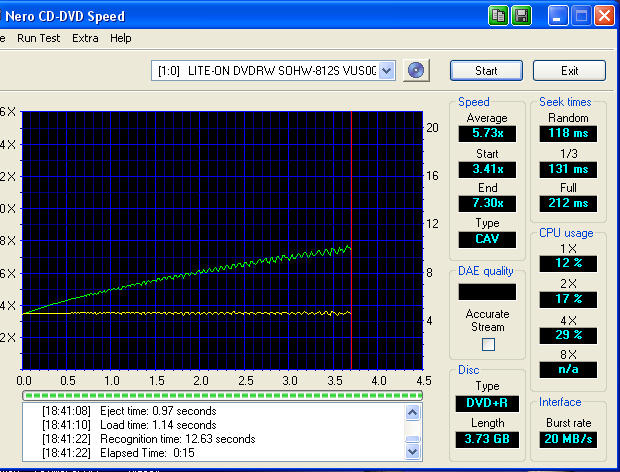
Task: Click the yellow rotation speed line
Action: click(x=186, y=313)
